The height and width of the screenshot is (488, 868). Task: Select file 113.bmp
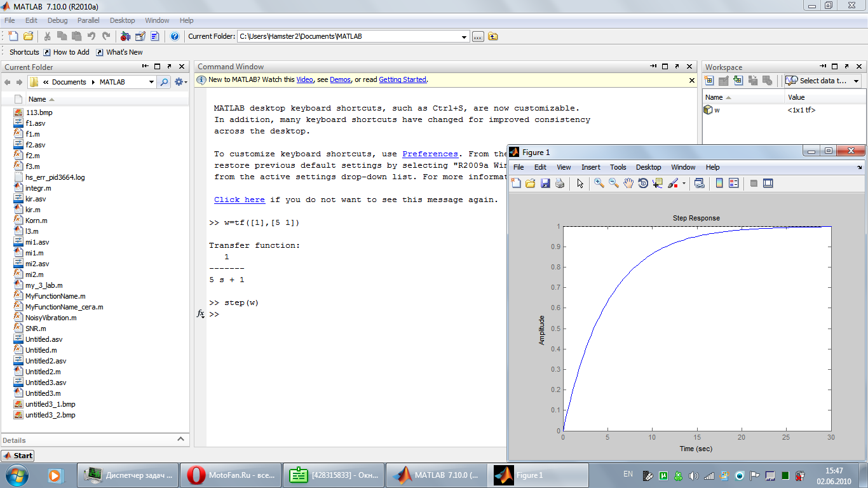[39, 112]
